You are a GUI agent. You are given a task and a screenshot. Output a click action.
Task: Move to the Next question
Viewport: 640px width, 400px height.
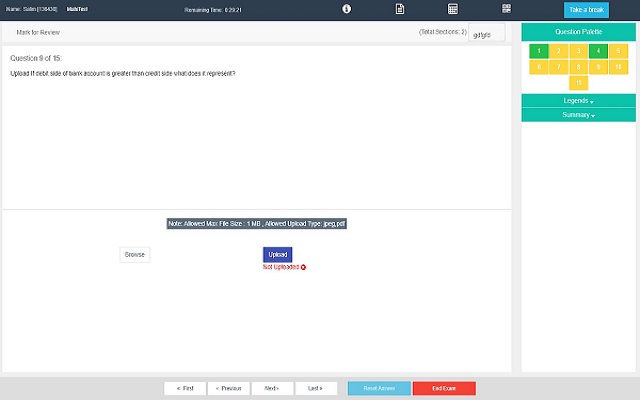[272, 388]
